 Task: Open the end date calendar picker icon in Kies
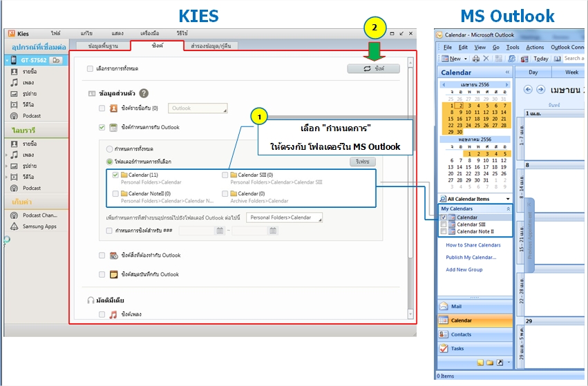273,231
